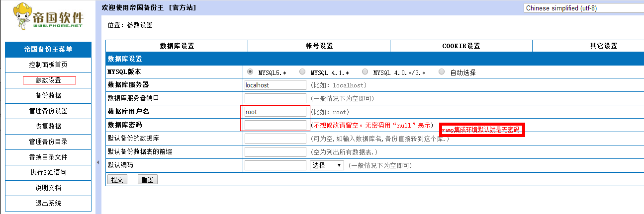Screen dimensions: 644x214
Task: Open 恢复数据 in the sidebar menu
Action: [48, 126]
